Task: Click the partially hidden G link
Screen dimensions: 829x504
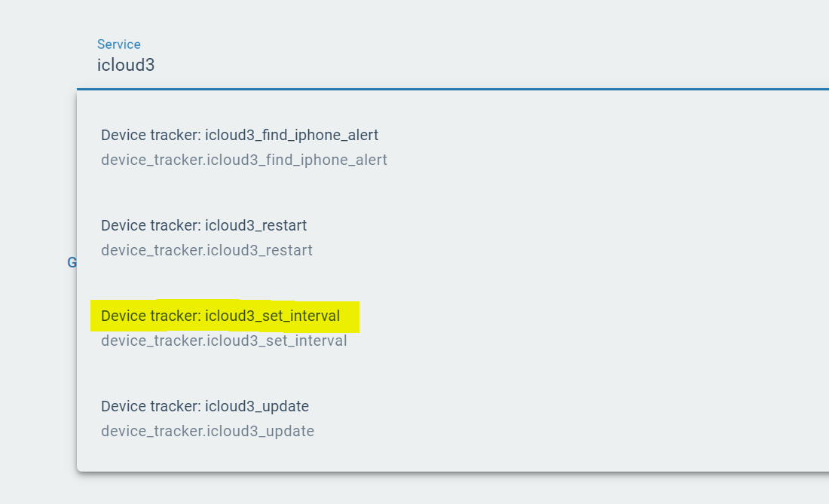Action: click(72, 262)
